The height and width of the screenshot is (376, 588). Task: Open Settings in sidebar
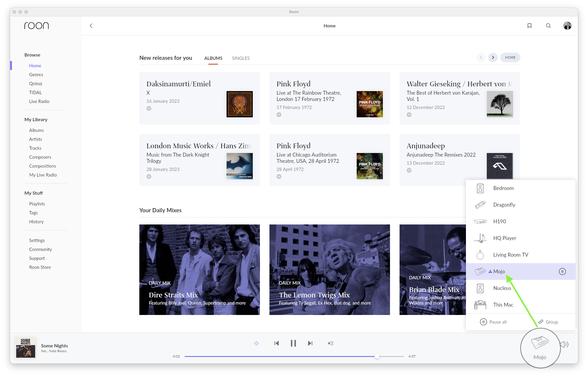tap(37, 240)
